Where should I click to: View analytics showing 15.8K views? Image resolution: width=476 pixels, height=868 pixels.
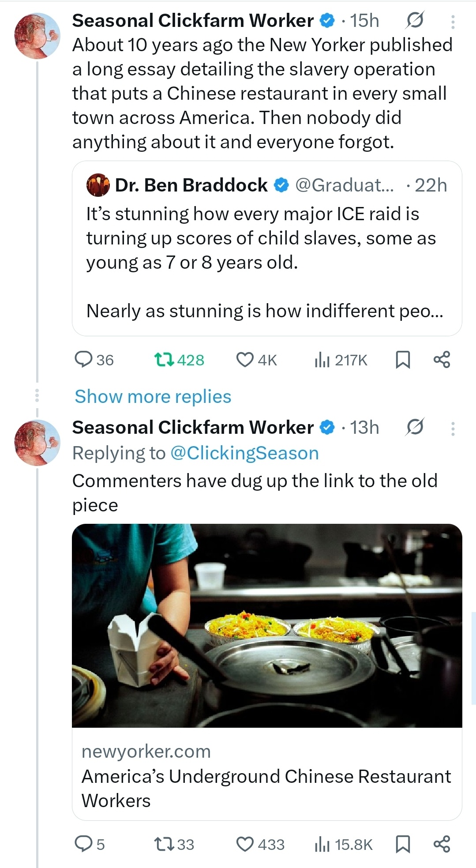pyautogui.click(x=343, y=844)
